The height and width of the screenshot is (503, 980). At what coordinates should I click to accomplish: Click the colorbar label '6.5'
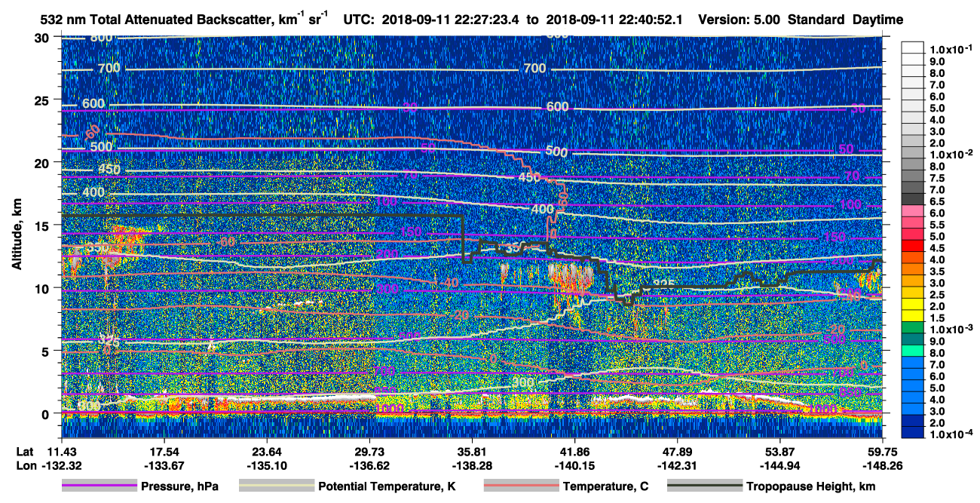coord(937,201)
